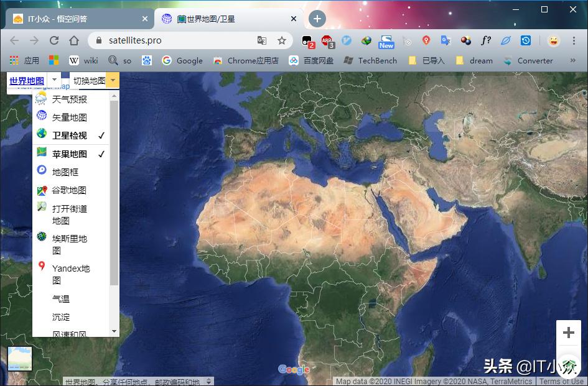
Task: Bookmark this page with the star icon
Action: pos(282,40)
